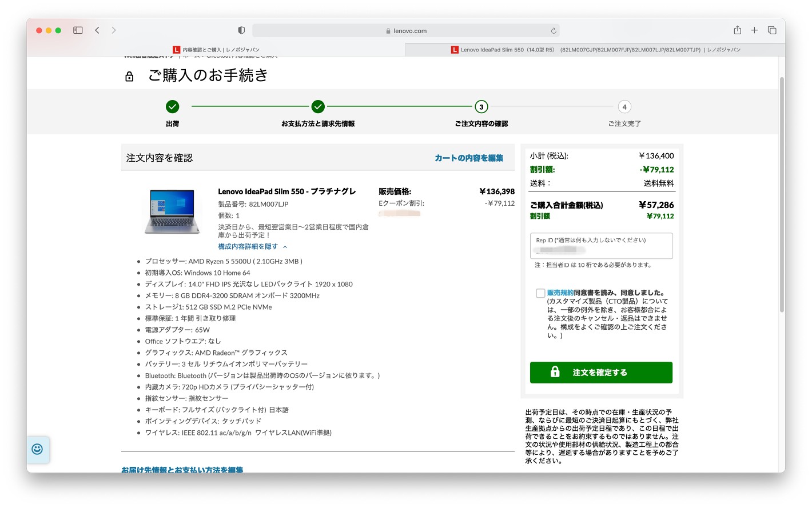Click the キーボード: フルサイズ spec line
The width and height of the screenshot is (812, 508).
[x=217, y=410]
